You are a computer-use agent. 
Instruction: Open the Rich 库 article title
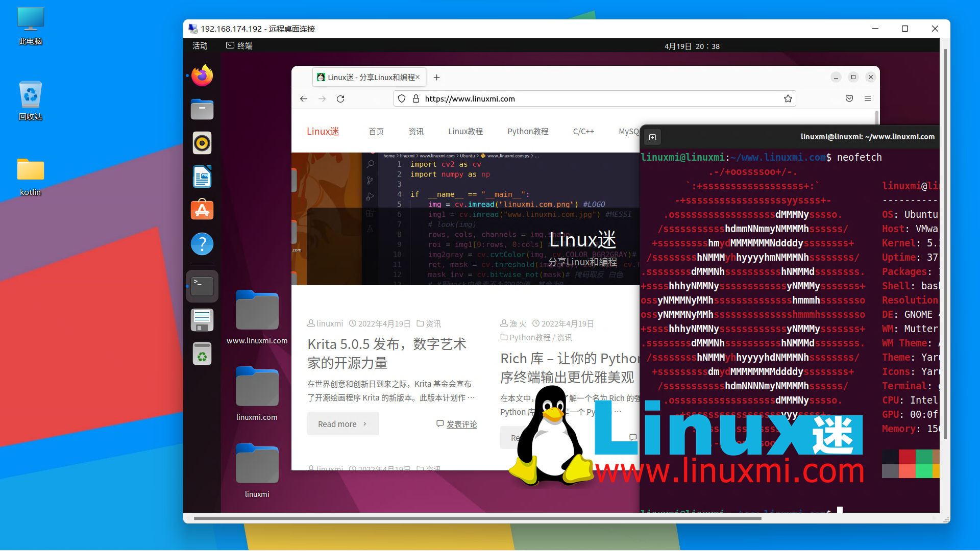569,368
